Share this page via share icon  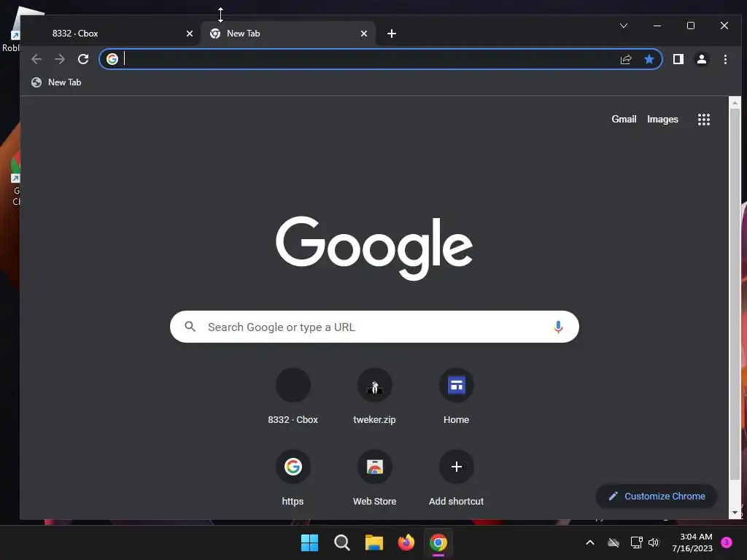coord(626,59)
